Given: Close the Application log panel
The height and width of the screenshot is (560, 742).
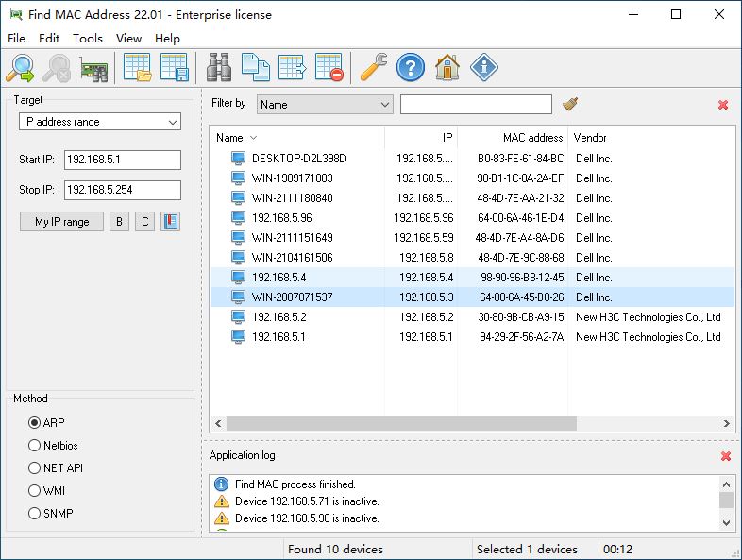Looking at the screenshot, I should coord(726,456).
